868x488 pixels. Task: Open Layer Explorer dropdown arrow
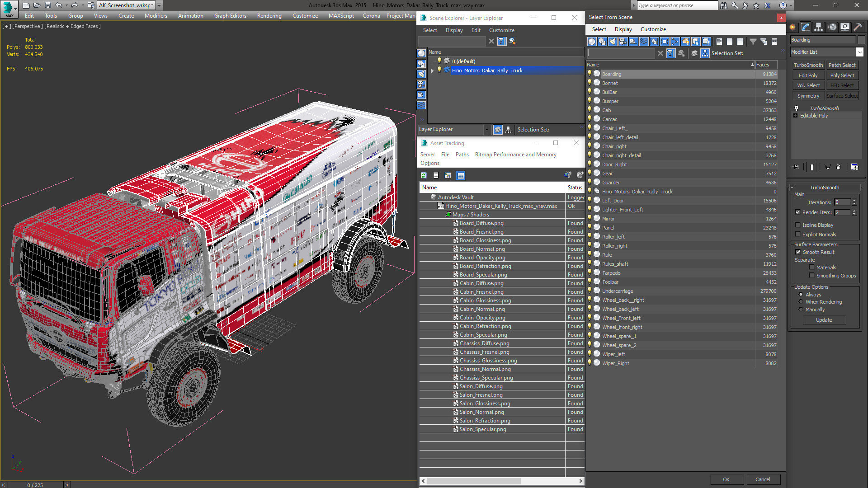point(487,130)
